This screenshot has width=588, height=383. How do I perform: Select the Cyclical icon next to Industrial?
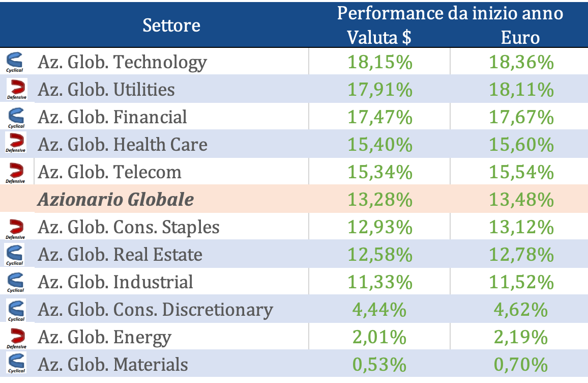pyautogui.click(x=16, y=282)
